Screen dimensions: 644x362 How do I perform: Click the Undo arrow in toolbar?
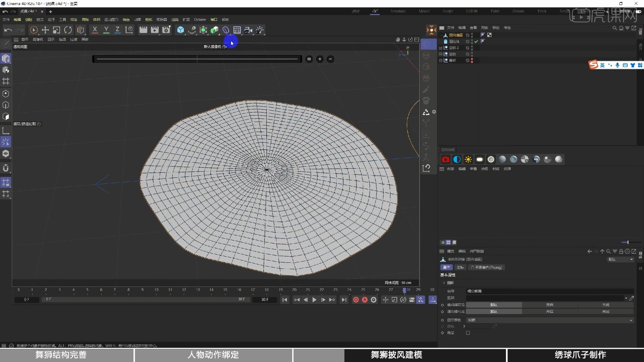pos(8,30)
